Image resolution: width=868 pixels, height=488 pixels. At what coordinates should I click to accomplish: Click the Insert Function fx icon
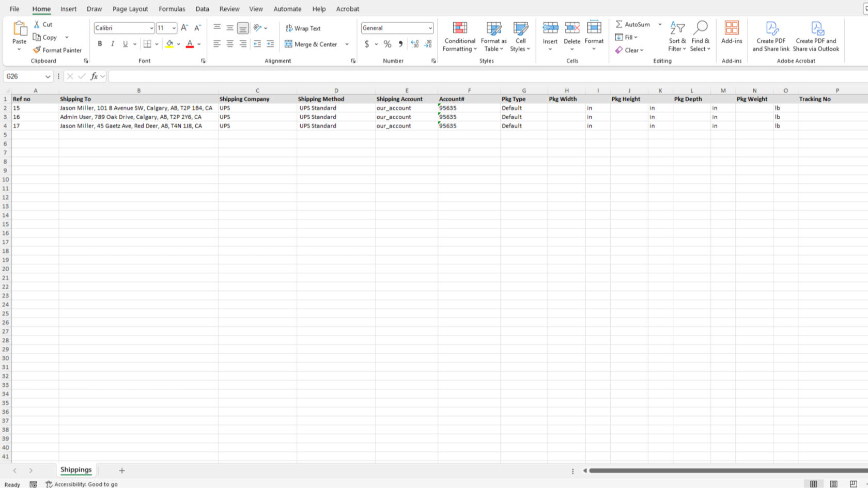(x=94, y=76)
